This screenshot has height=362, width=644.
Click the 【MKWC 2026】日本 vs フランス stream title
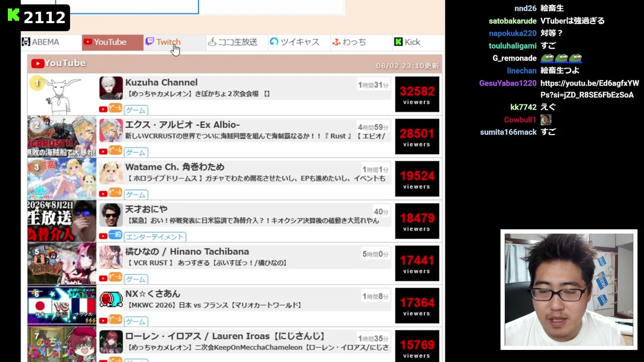[214, 305]
